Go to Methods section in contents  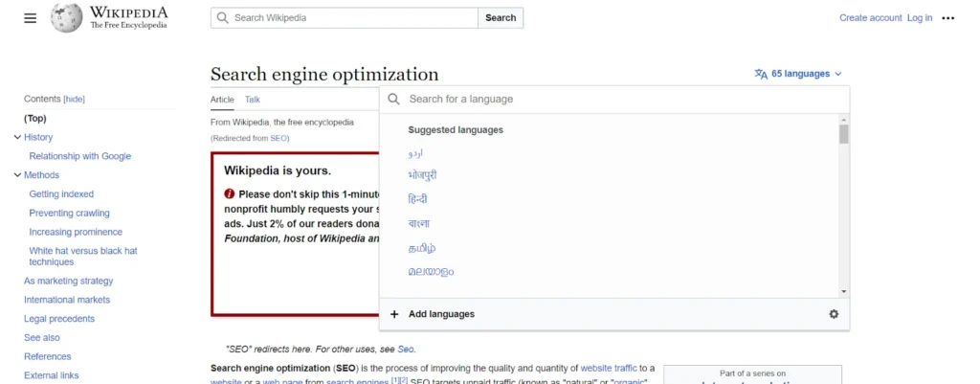coord(42,175)
